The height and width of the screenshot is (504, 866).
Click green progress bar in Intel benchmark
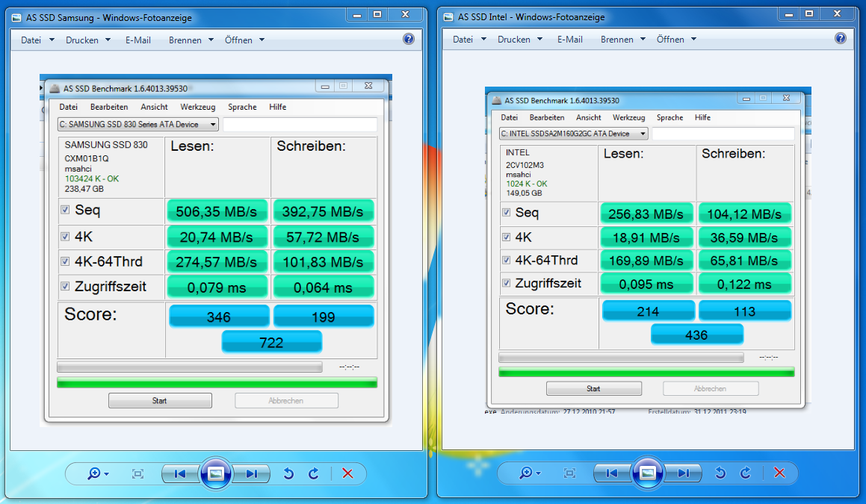(x=646, y=372)
